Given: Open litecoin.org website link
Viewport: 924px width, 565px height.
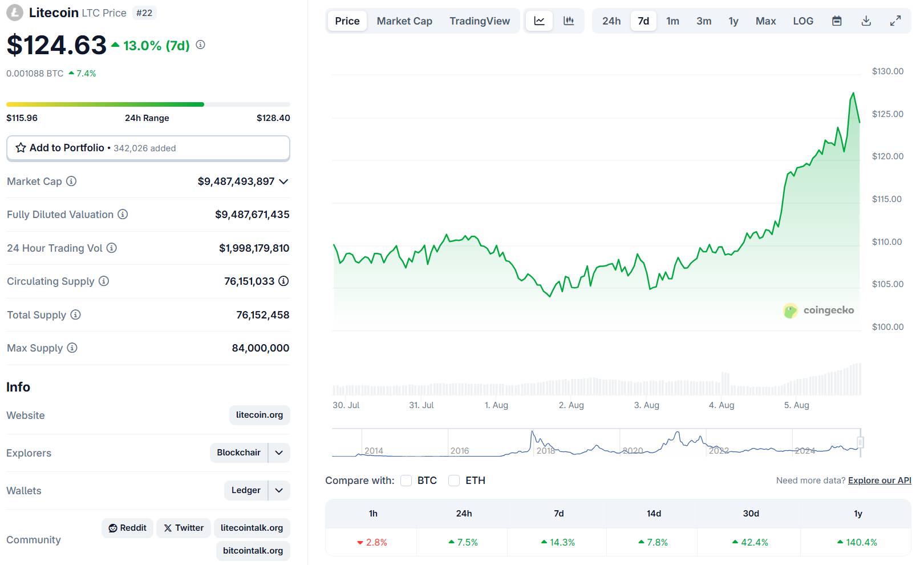Looking at the screenshot, I should [260, 415].
